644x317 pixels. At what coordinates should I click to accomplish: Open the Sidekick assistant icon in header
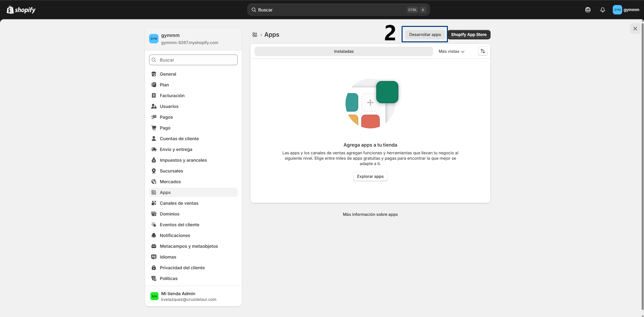click(x=588, y=10)
